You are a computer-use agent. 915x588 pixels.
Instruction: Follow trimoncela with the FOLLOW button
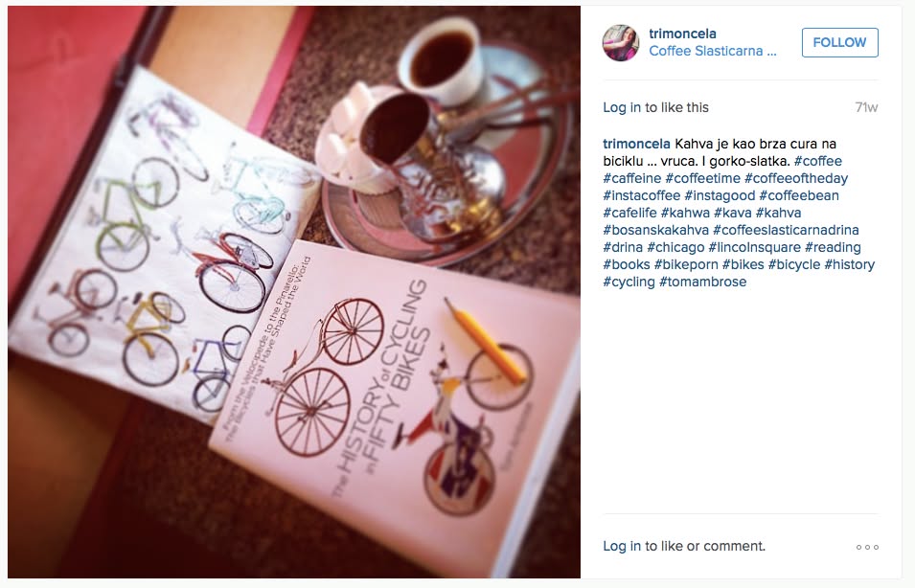coord(839,42)
